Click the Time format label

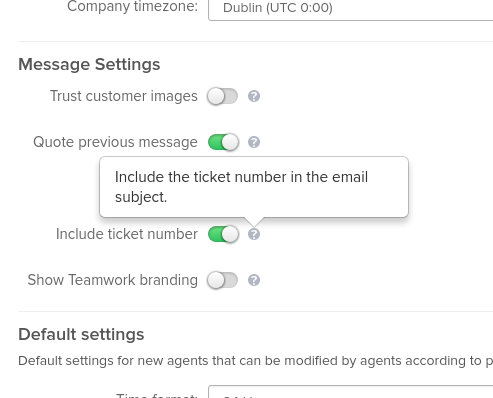coord(157,395)
